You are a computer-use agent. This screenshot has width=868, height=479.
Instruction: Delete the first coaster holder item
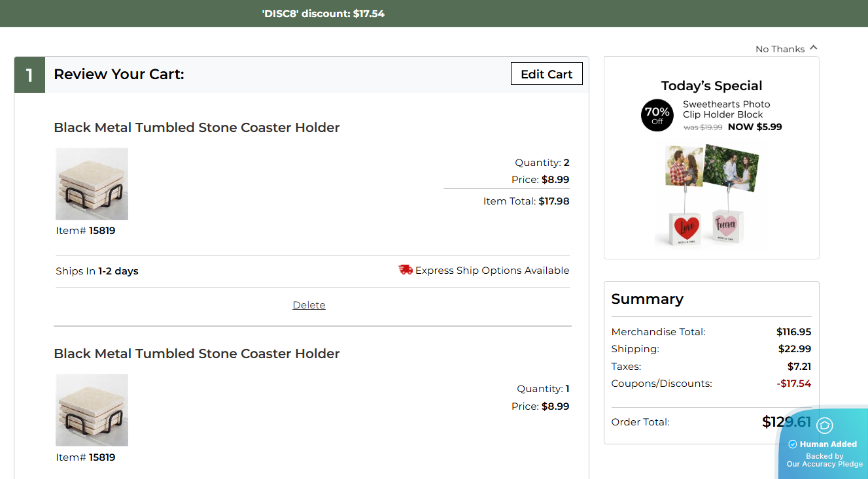click(x=309, y=305)
